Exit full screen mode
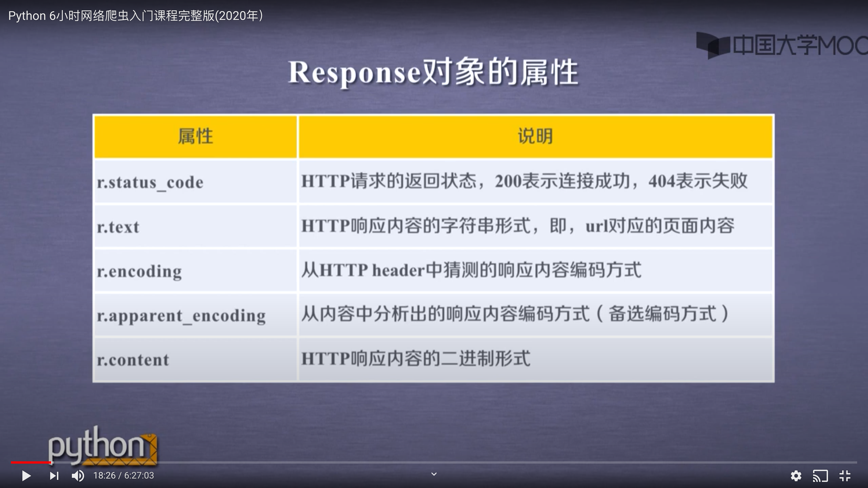 tap(845, 476)
